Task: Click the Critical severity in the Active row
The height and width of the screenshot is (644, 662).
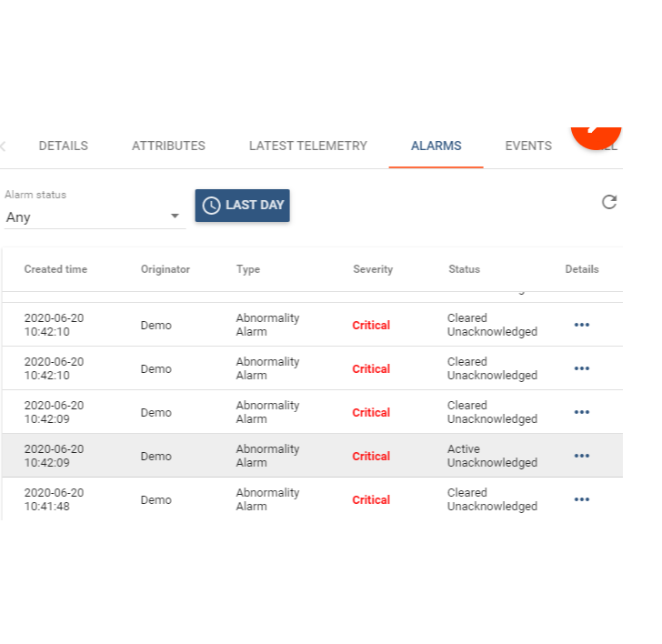Action: 371,456
